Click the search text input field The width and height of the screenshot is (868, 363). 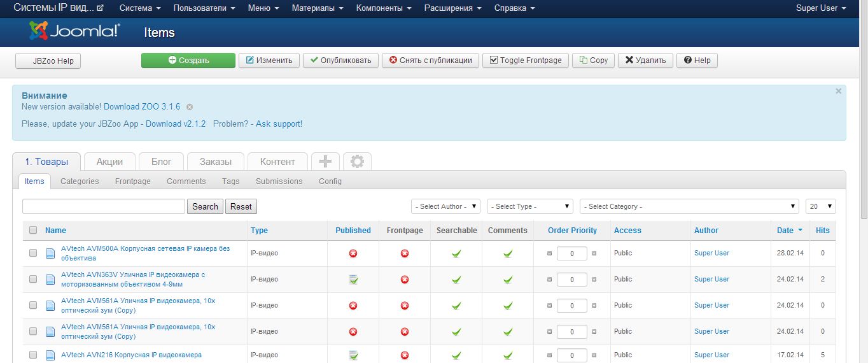(104, 206)
